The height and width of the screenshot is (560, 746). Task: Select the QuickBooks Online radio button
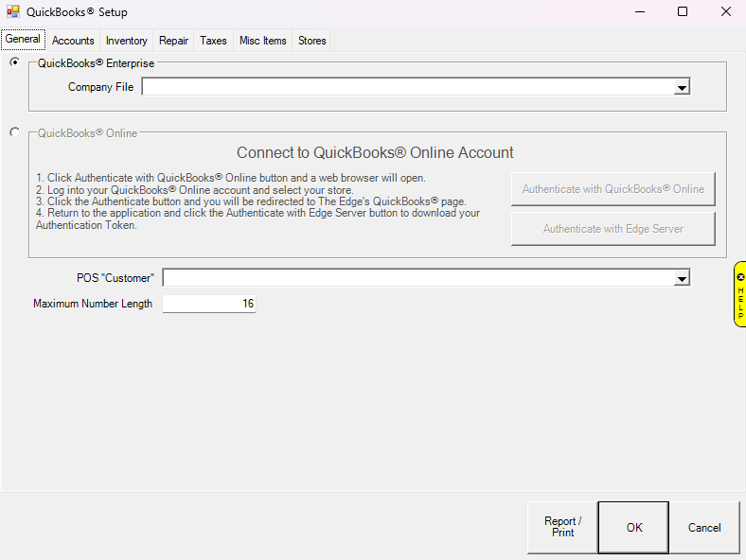(14, 132)
